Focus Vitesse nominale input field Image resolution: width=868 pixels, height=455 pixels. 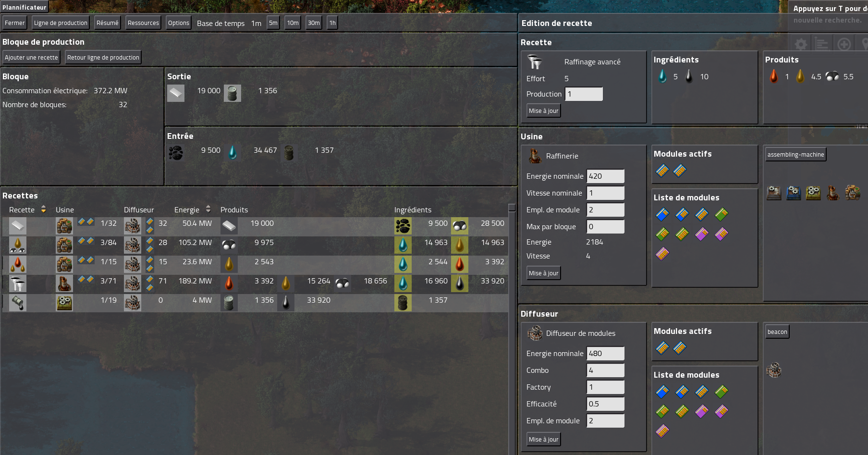pyautogui.click(x=606, y=193)
